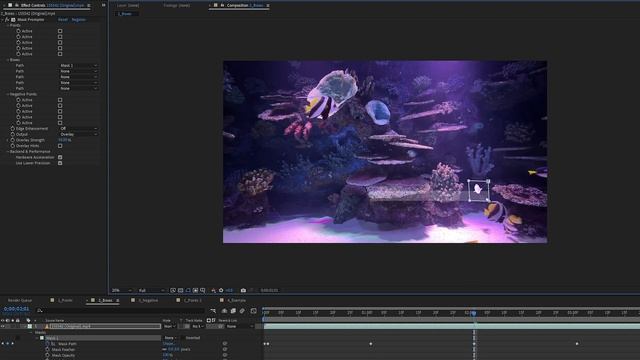Toggle hide shy layers in timeline
This screenshot has height=360, width=640.
point(224,311)
